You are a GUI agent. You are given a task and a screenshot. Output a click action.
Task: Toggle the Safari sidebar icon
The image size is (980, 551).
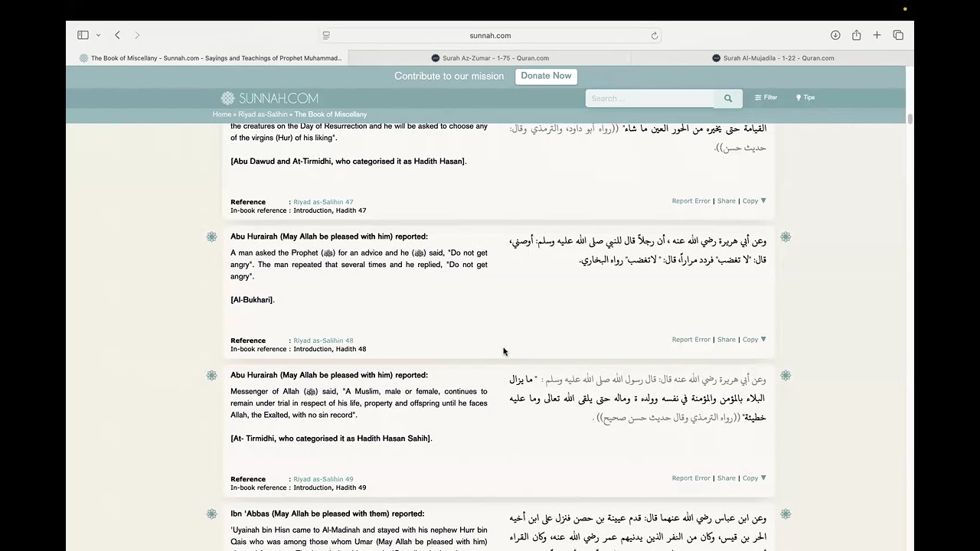[x=83, y=35]
